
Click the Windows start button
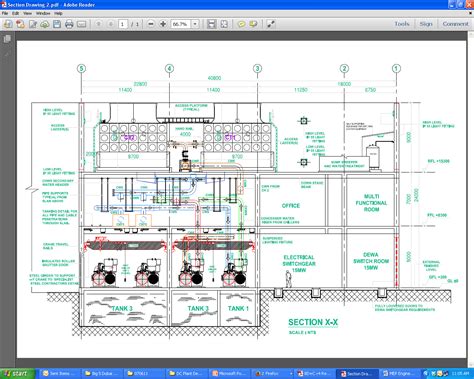[x=17, y=373]
